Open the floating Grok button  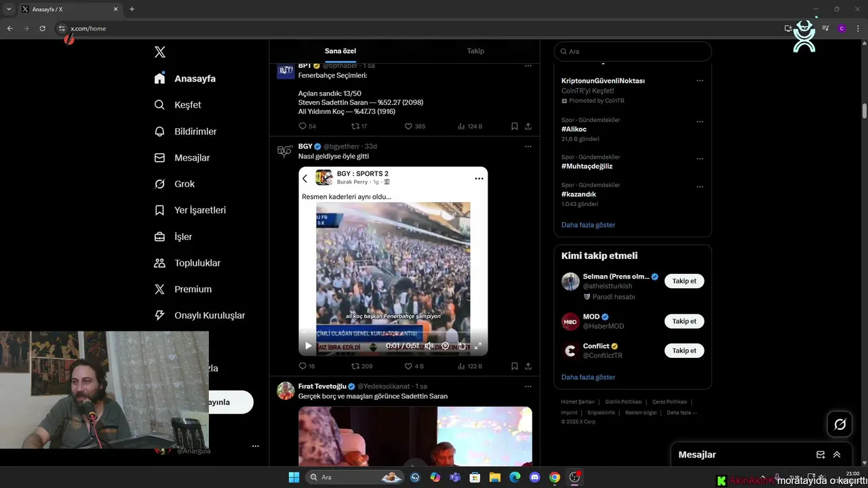pyautogui.click(x=840, y=424)
